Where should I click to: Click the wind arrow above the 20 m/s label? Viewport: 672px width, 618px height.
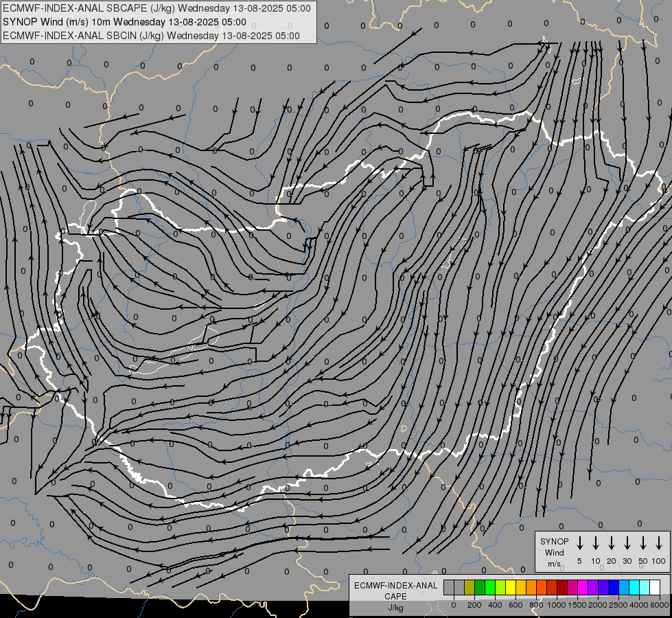coord(612,542)
